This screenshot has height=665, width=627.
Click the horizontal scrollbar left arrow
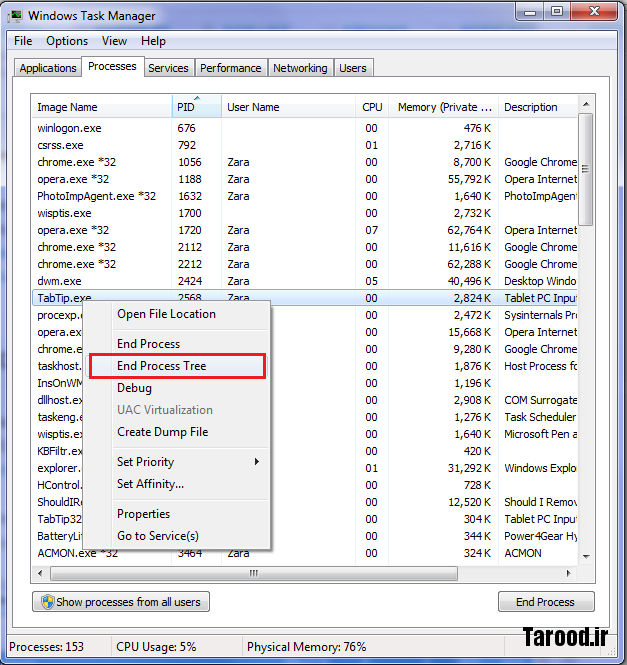pos(40,573)
